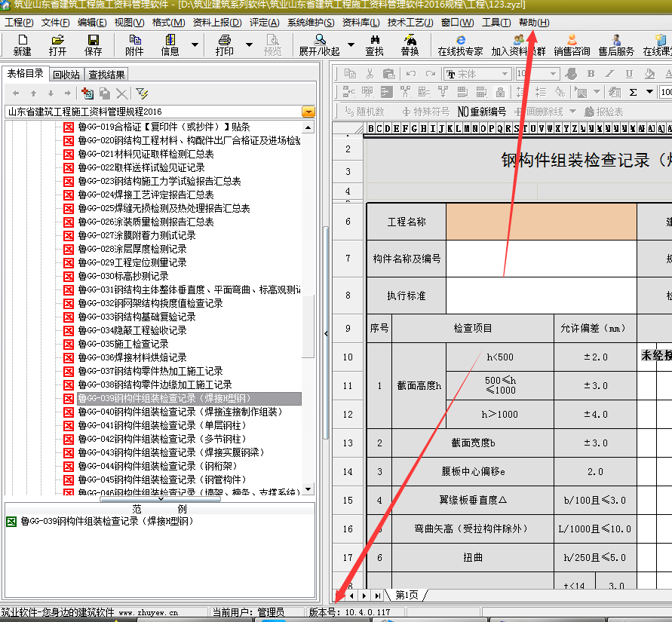Click the 新建 (New) toolbar icon

click(x=22, y=44)
